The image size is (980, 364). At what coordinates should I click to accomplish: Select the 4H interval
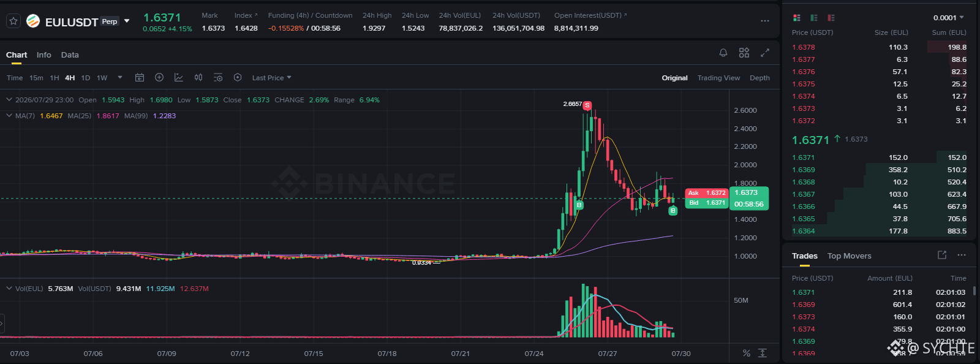pos(70,78)
